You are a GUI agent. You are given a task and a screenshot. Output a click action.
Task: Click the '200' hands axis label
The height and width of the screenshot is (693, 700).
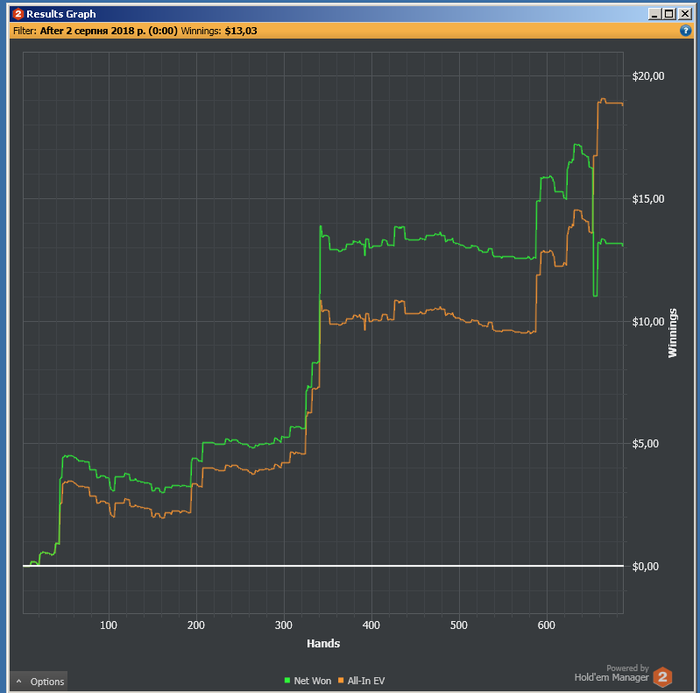pos(196,625)
